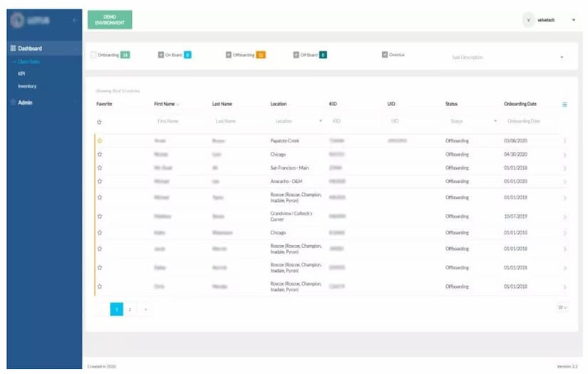Go to the KPI page
588x374 pixels.
tap(21, 74)
